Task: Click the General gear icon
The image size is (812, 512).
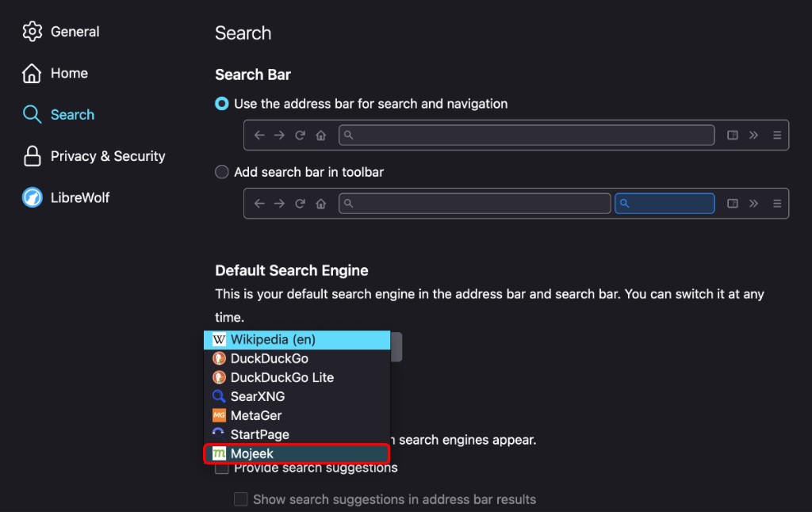Action: 32,32
